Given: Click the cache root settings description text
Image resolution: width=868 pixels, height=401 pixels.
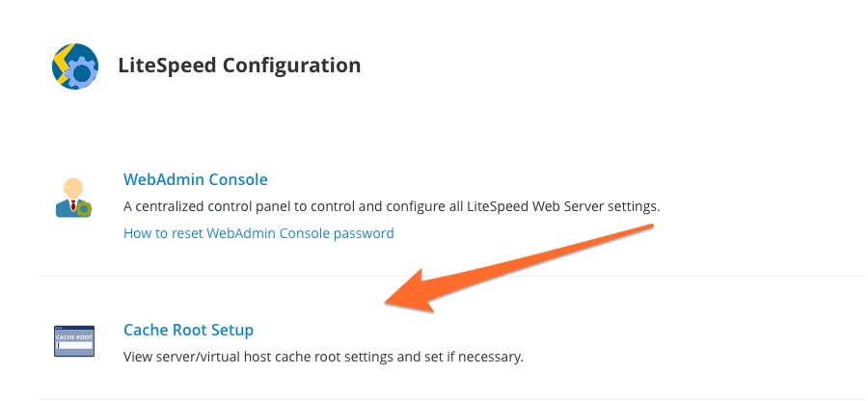Looking at the screenshot, I should (323, 357).
